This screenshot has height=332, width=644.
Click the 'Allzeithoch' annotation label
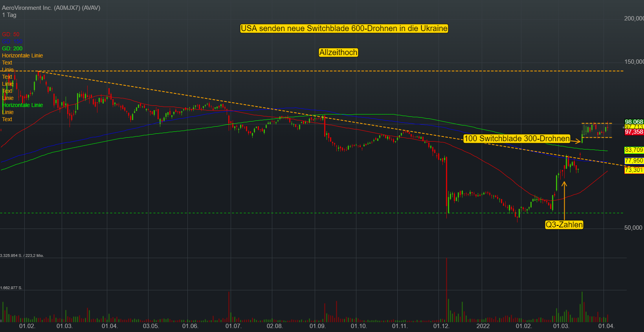pos(338,52)
